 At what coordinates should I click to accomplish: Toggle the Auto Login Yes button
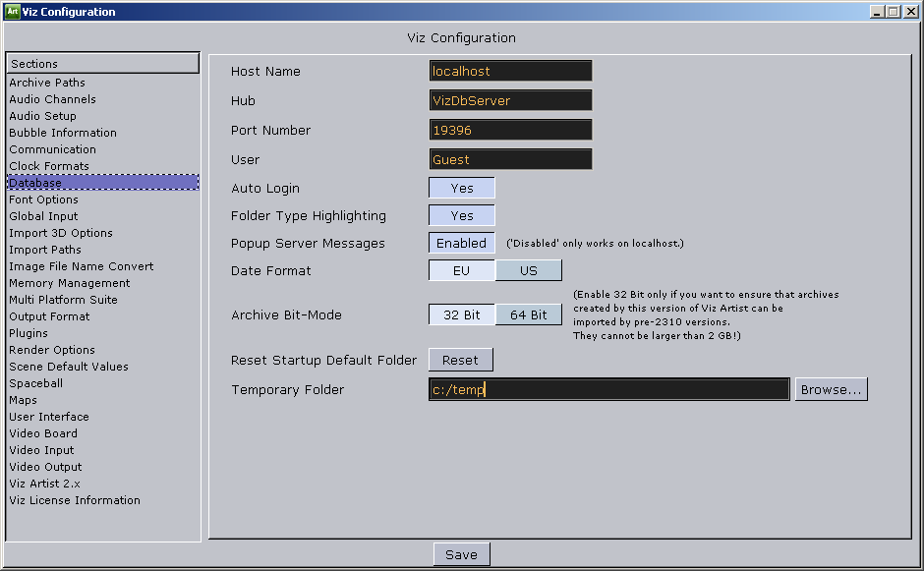[x=462, y=189]
